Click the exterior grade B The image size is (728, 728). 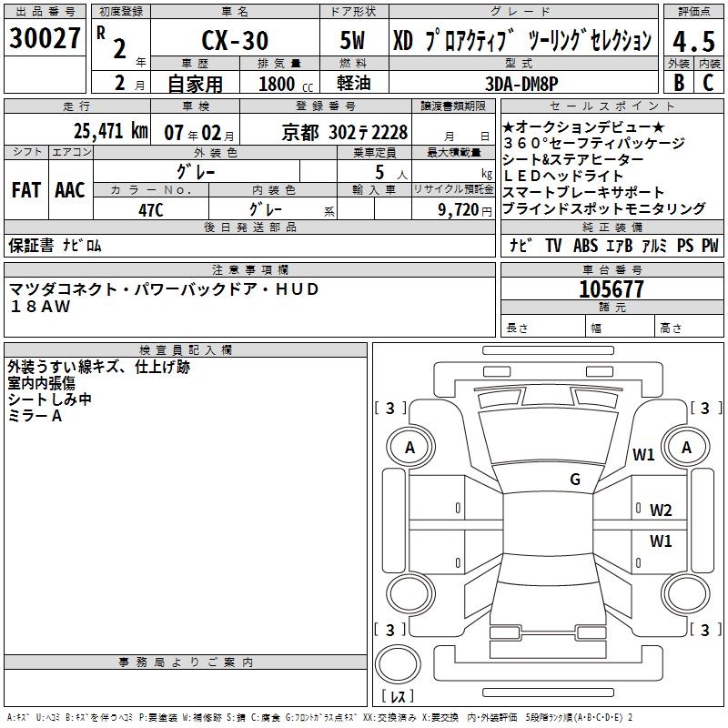click(x=679, y=83)
